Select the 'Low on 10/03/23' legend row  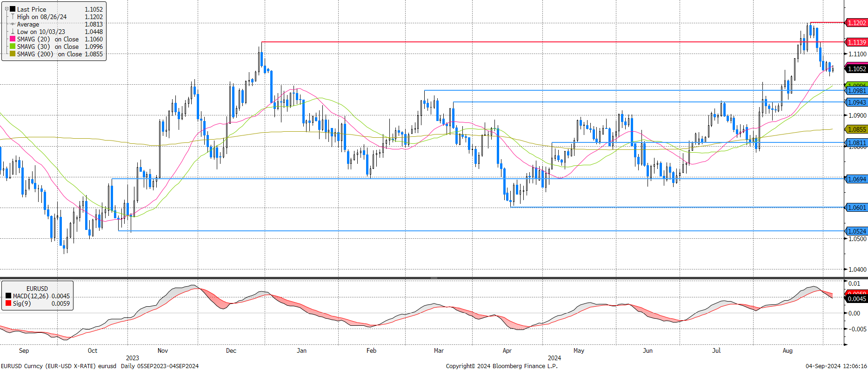pyautogui.click(x=57, y=32)
